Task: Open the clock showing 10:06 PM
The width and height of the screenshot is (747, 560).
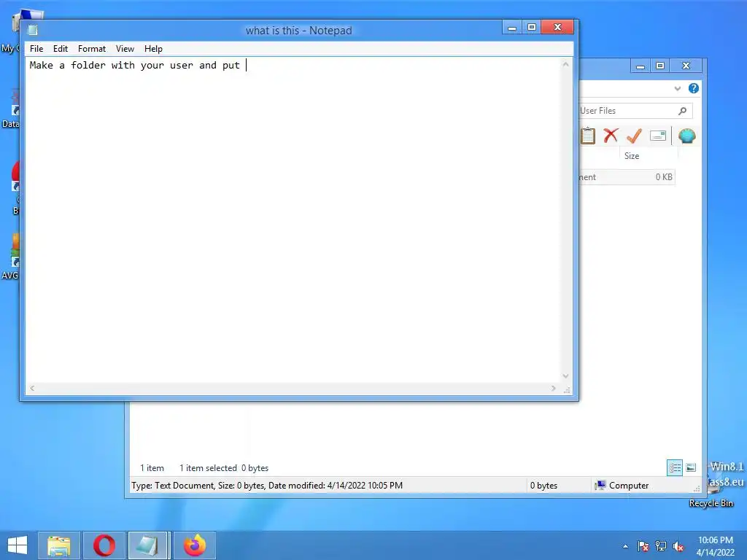Action: click(715, 546)
